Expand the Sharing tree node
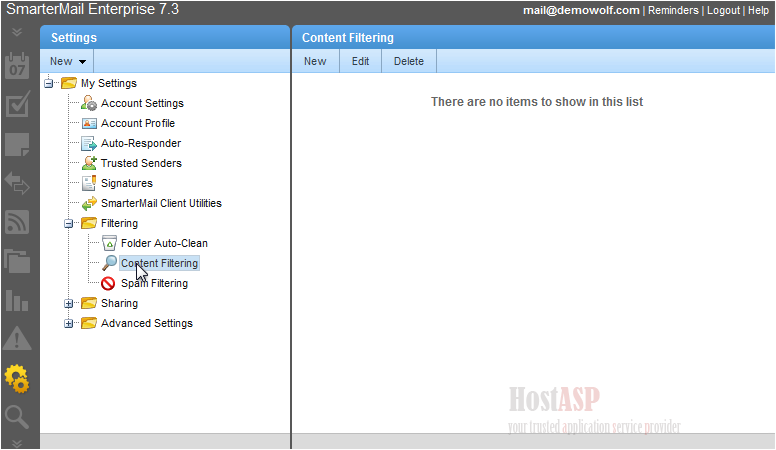Viewport: 776px width, 450px height. point(68,303)
